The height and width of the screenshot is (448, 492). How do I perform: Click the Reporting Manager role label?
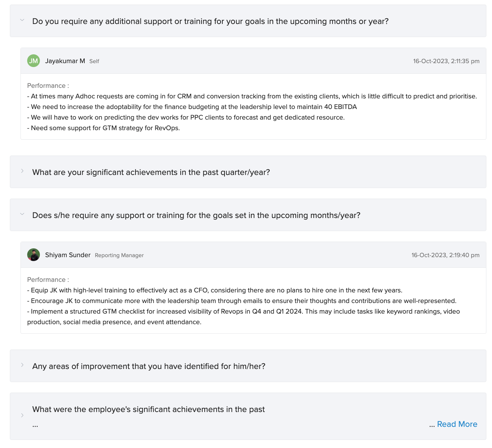pos(119,255)
